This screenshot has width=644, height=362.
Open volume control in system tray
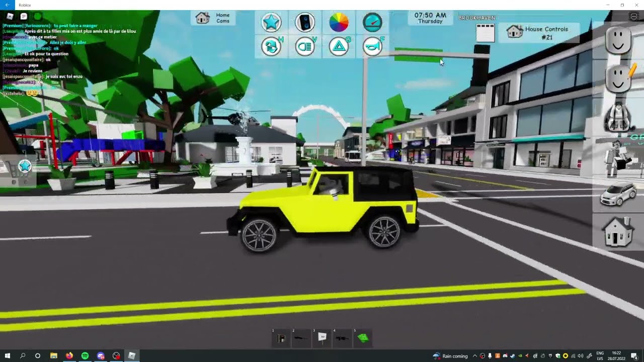coord(581,356)
